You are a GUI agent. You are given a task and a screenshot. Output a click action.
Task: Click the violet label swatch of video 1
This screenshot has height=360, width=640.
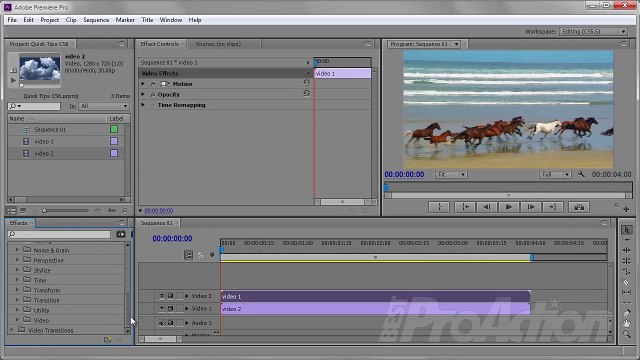(x=114, y=141)
